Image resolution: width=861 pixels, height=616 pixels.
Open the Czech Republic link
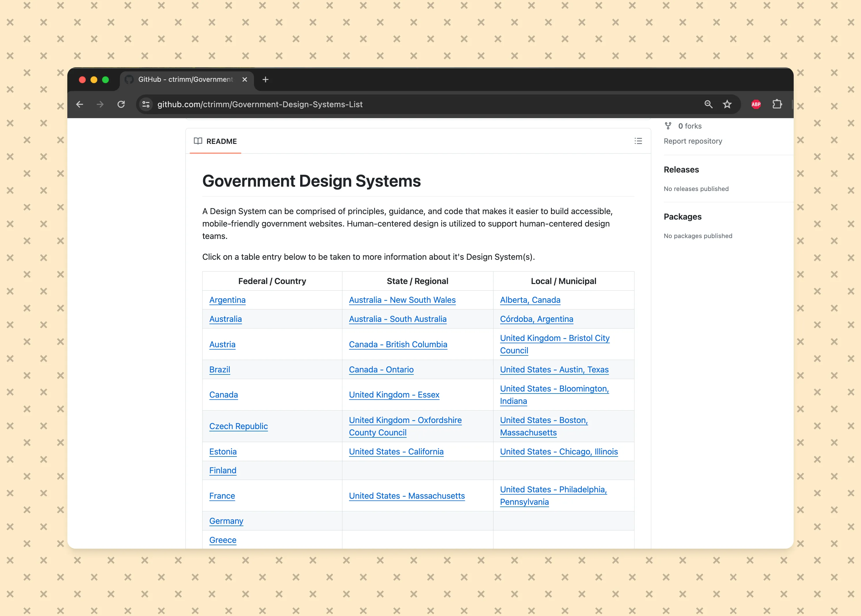click(239, 426)
